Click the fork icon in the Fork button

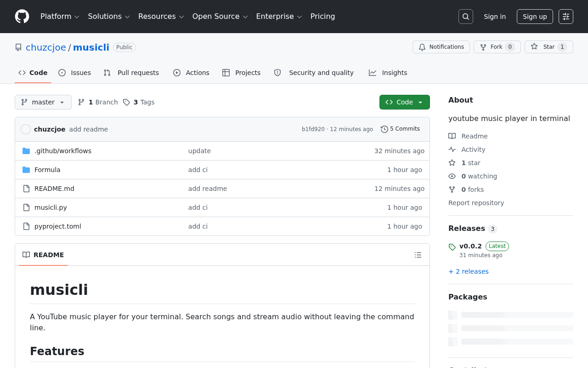[483, 47]
